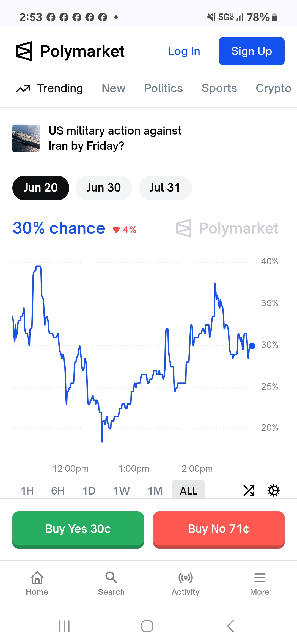
Task: Switch to the Jun 30 market
Action: (104, 188)
